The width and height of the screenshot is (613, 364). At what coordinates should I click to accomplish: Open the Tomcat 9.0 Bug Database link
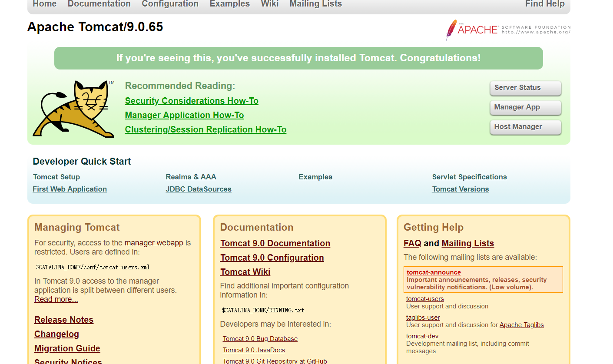(x=260, y=339)
